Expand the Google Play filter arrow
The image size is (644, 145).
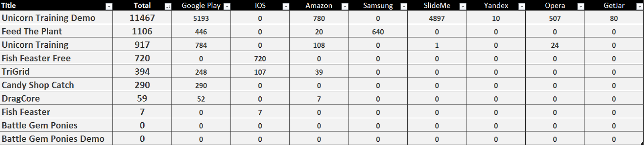[227, 6]
